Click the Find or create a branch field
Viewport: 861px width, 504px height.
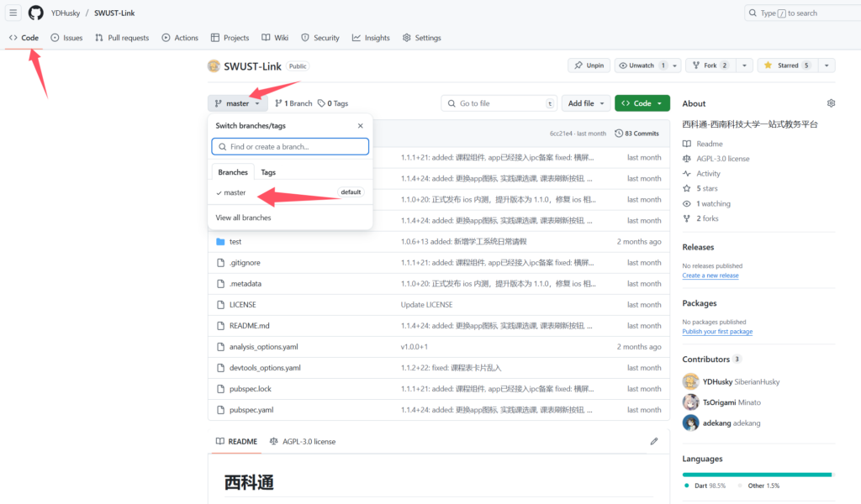coord(290,147)
